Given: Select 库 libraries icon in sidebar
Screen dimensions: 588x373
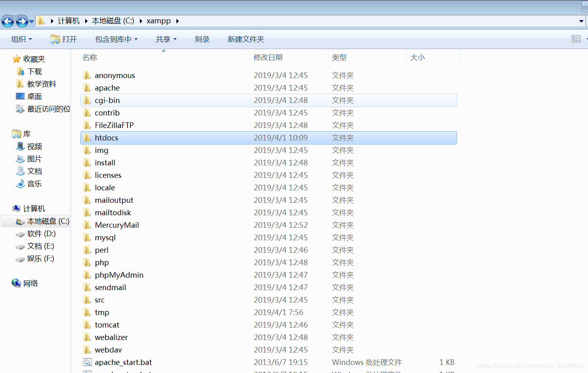Looking at the screenshot, I should [16, 134].
